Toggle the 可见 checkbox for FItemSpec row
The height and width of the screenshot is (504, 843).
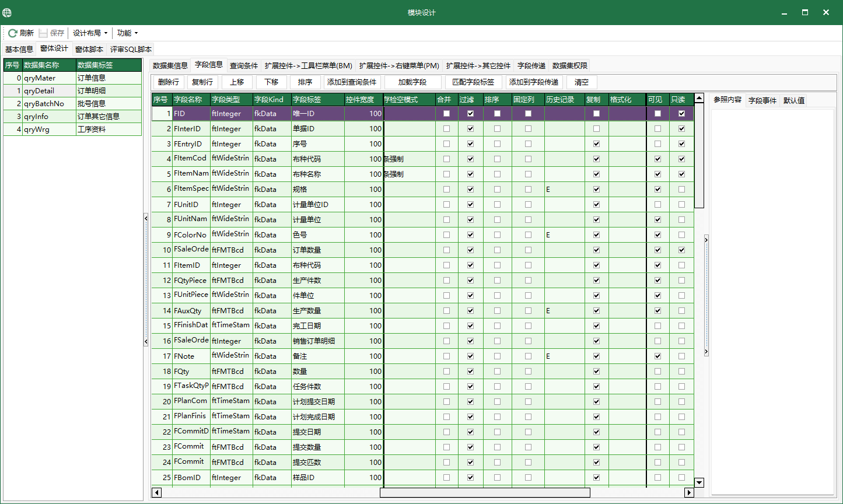coord(658,190)
